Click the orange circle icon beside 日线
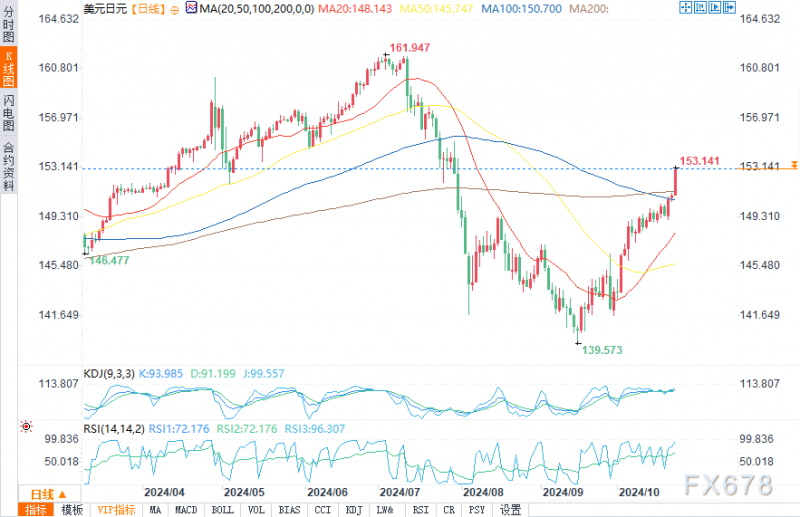The height and width of the screenshot is (517, 800). [174, 10]
